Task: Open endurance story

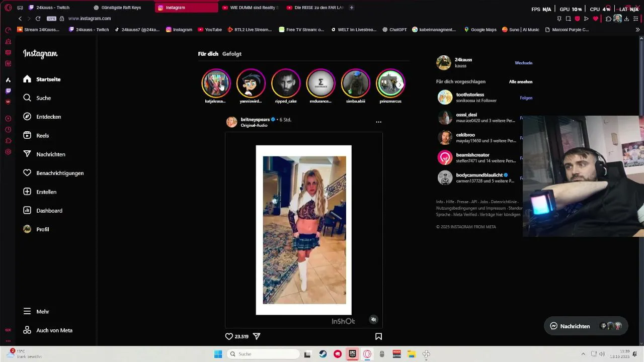Action: click(x=320, y=83)
